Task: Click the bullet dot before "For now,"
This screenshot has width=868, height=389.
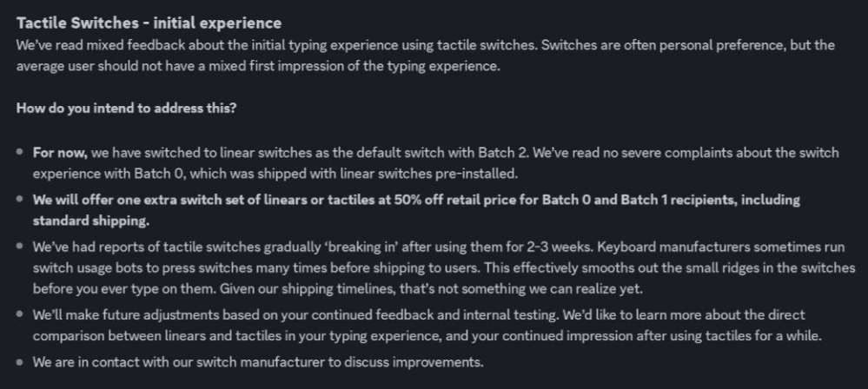Action: pyautogui.click(x=20, y=152)
